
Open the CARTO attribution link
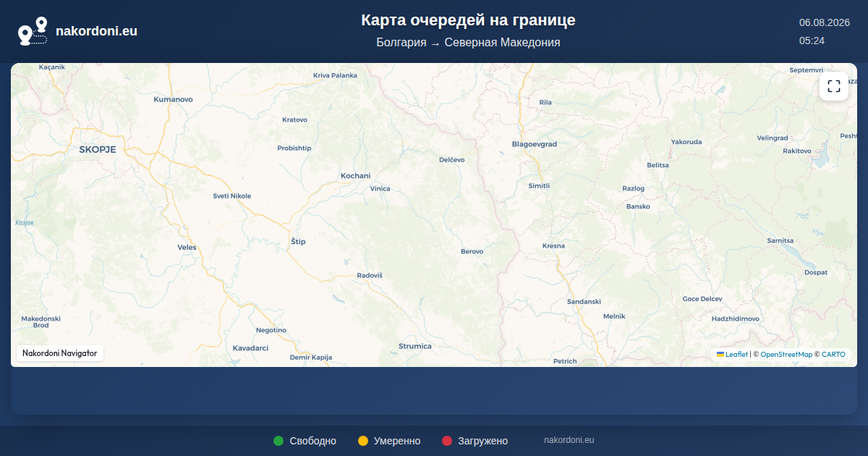(x=833, y=355)
